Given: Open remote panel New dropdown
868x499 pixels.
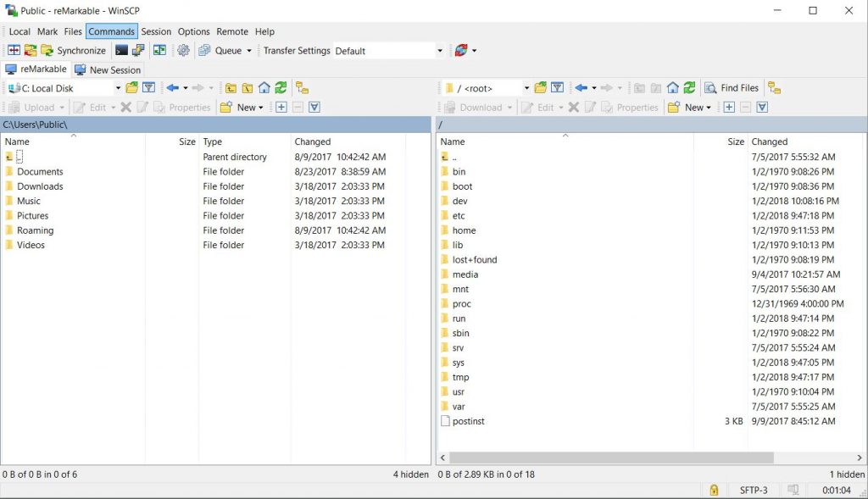Looking at the screenshot, I should (689, 108).
